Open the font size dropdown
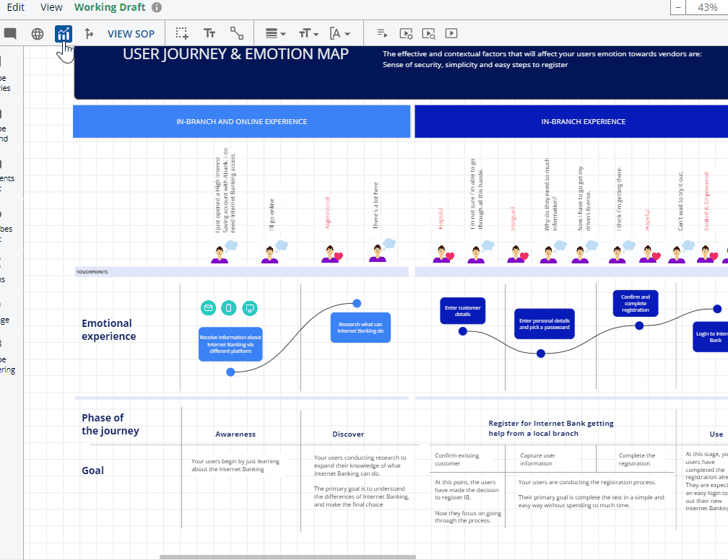This screenshot has height=560, width=728. pyautogui.click(x=308, y=33)
